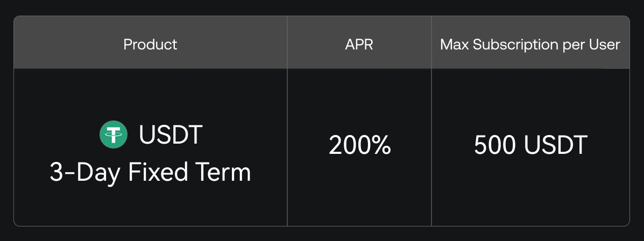Open the USDT product name next to logo
The image size is (644, 241).
(x=170, y=134)
